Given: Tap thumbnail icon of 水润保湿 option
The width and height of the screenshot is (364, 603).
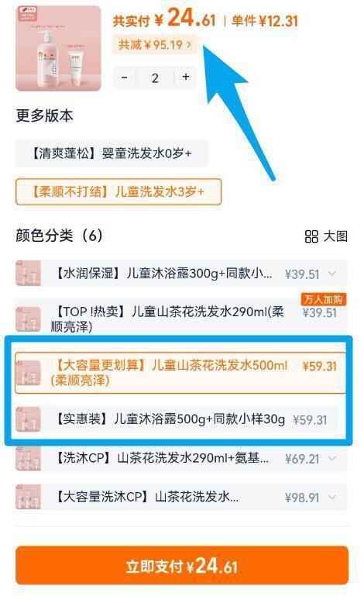Looking at the screenshot, I should [28, 274].
